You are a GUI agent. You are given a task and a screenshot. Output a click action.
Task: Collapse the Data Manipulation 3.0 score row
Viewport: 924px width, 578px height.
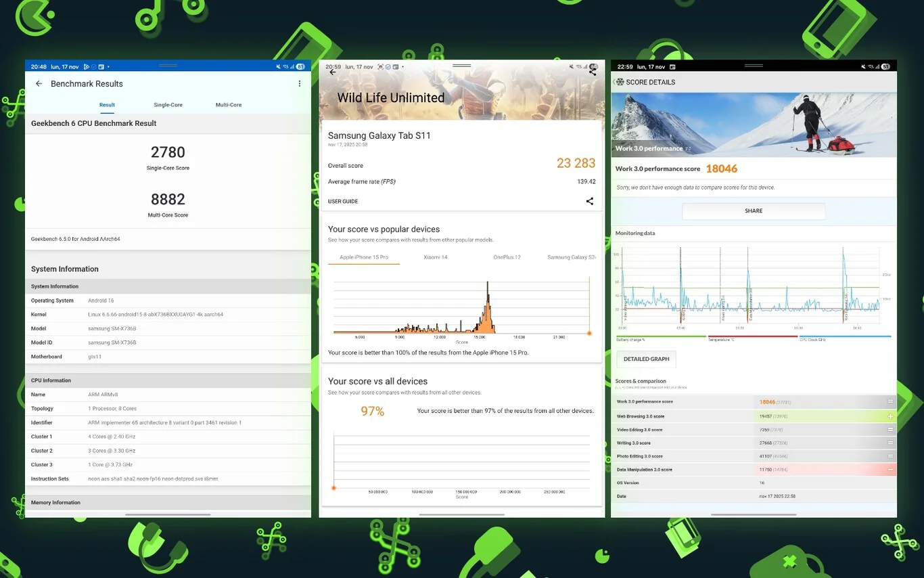(890, 470)
